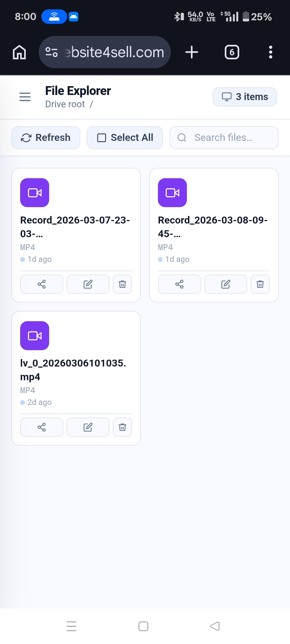Refresh the file list

pos(45,137)
